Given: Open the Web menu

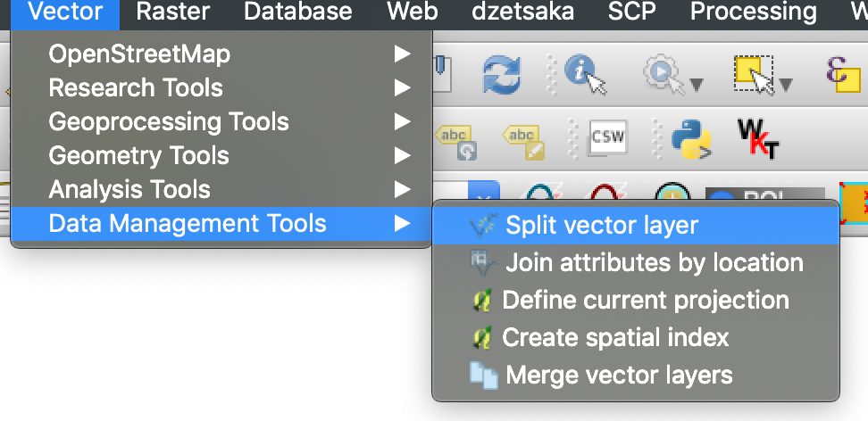Looking at the screenshot, I should click(x=413, y=12).
